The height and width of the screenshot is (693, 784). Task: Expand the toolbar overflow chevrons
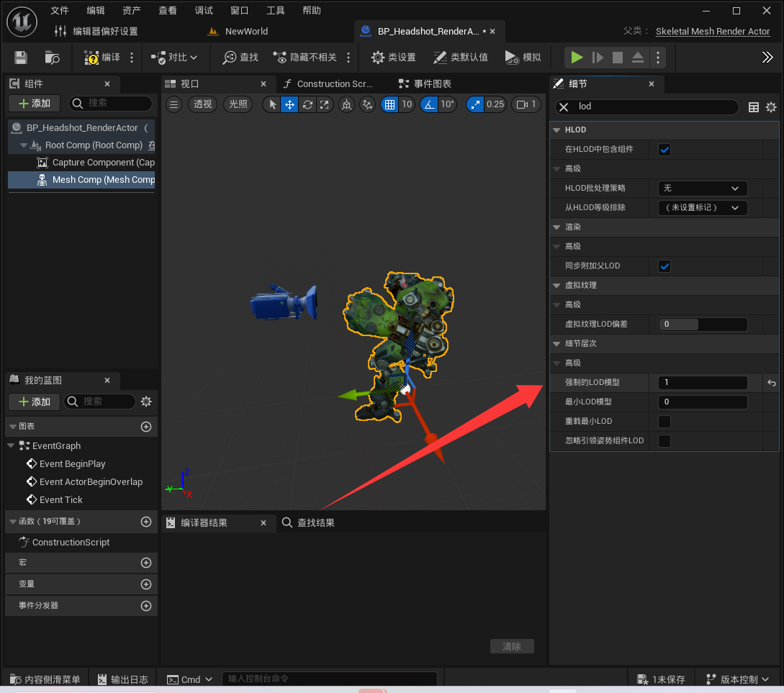pyautogui.click(x=767, y=58)
